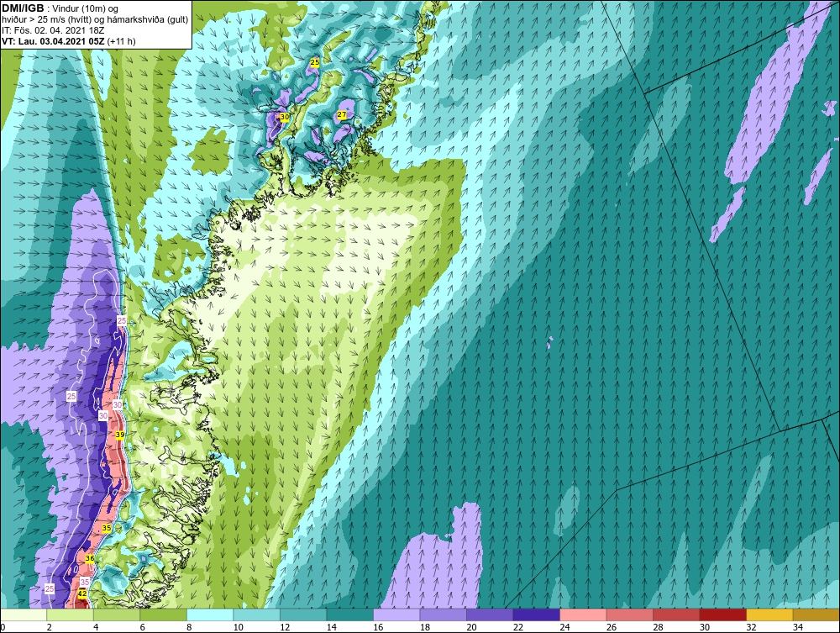Click the legend tick number 12

[285, 627]
